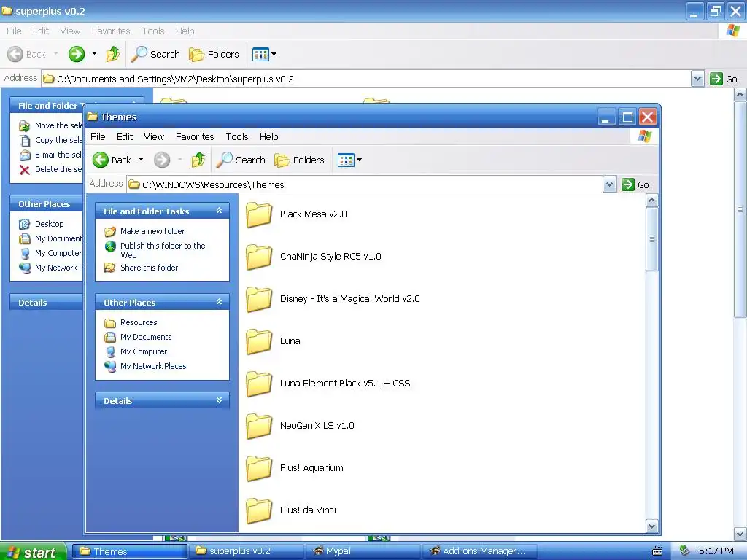Image resolution: width=747 pixels, height=560 pixels.
Task: Click scroll up arrow in Themes window
Action: tap(651, 201)
